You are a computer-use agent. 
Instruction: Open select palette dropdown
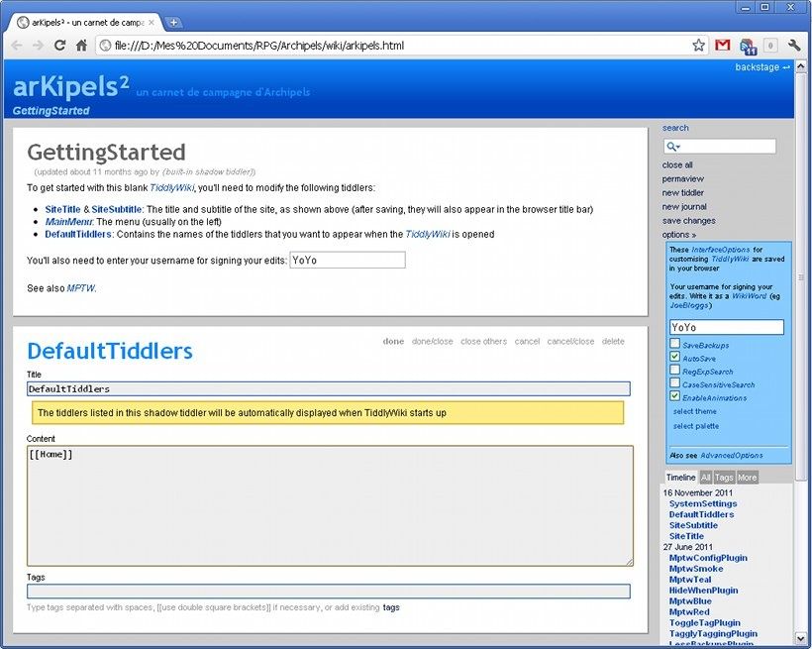(695, 426)
